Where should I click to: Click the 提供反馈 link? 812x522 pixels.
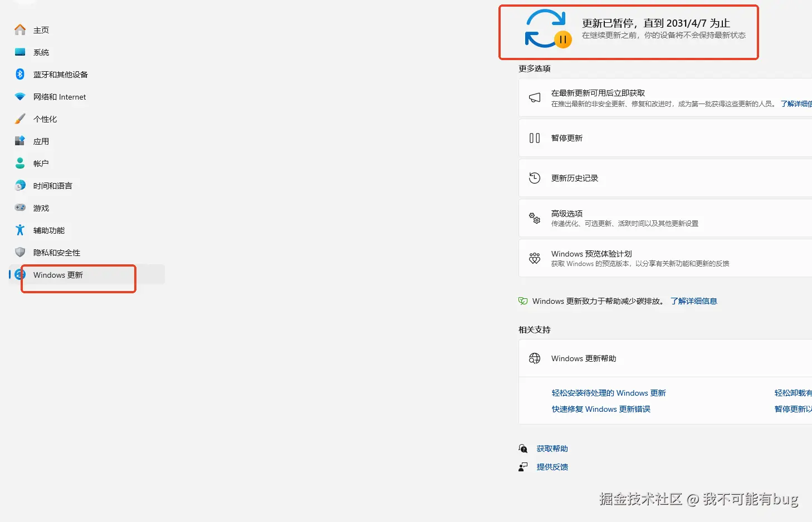click(552, 467)
